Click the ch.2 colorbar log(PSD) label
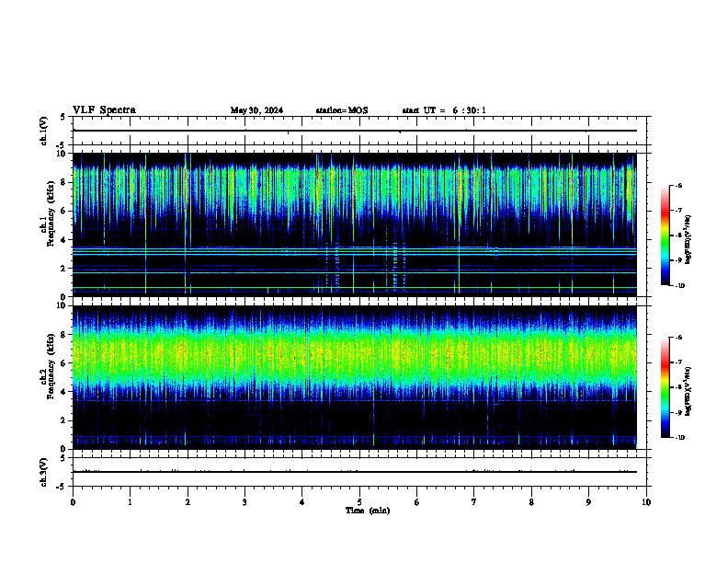 coord(688,392)
